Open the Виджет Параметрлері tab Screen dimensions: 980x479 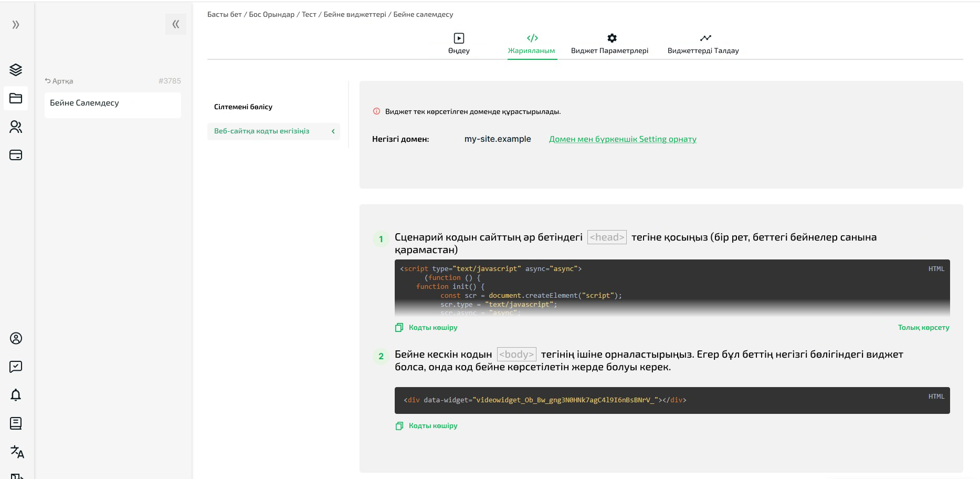point(609,44)
